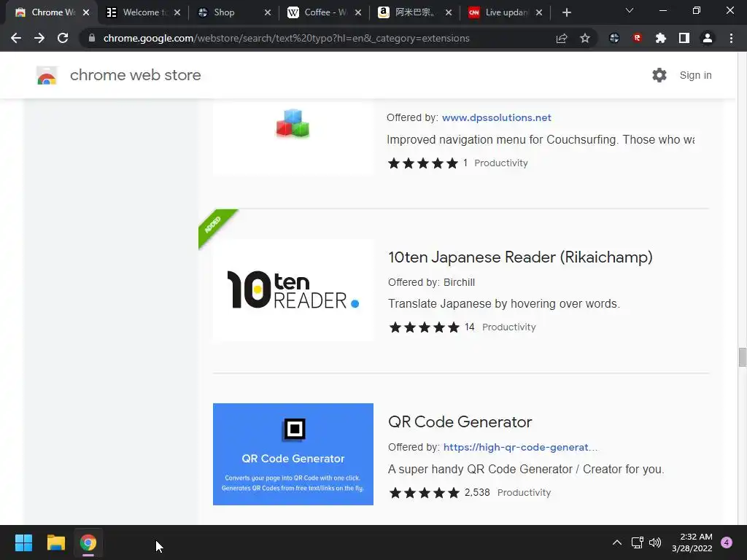747x560 pixels.
Task: Open notification center badge with 4
Action: [x=727, y=542]
